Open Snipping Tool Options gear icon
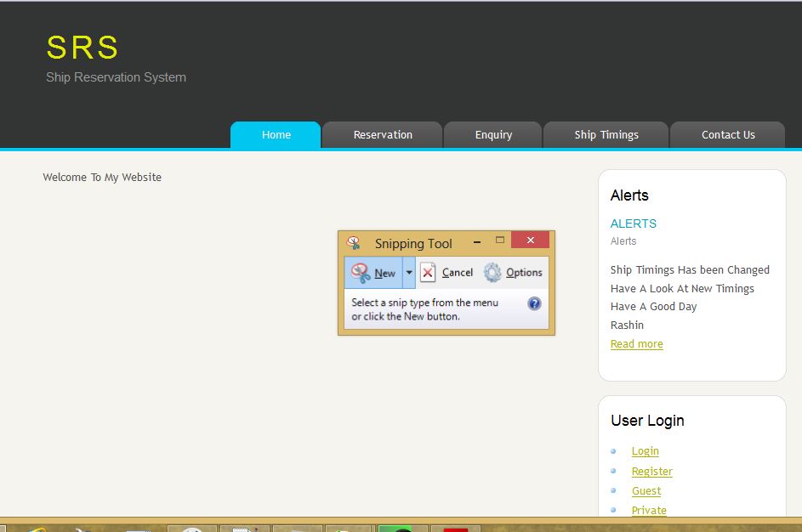The image size is (802, 532). tap(492, 273)
